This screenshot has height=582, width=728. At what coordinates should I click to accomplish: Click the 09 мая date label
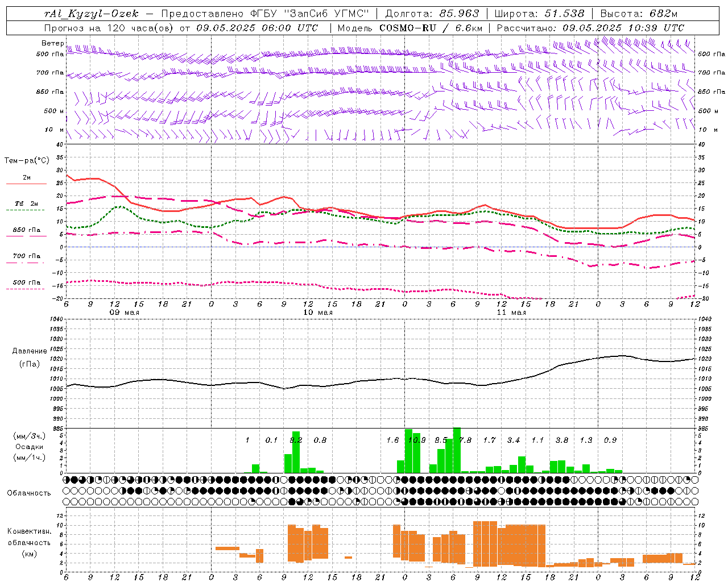(x=124, y=313)
